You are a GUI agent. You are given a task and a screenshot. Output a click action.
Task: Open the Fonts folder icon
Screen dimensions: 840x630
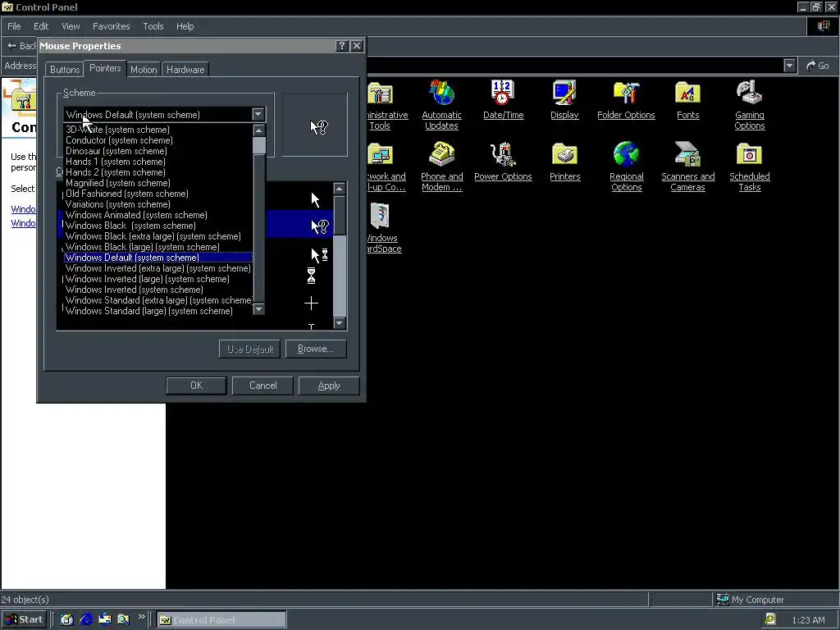pyautogui.click(x=688, y=93)
